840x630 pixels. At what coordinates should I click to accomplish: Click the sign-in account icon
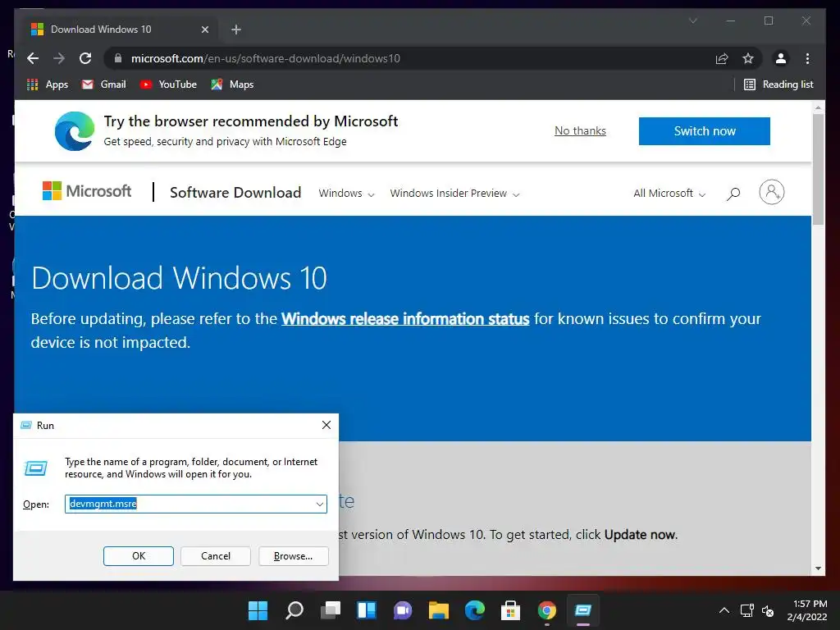click(771, 192)
